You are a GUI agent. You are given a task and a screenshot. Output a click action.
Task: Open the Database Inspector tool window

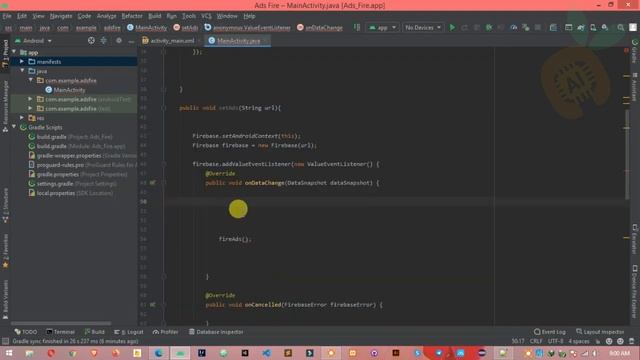click(216, 332)
